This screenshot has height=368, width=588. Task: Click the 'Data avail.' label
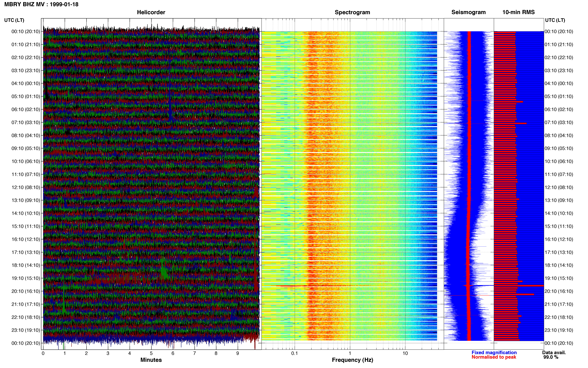click(554, 352)
